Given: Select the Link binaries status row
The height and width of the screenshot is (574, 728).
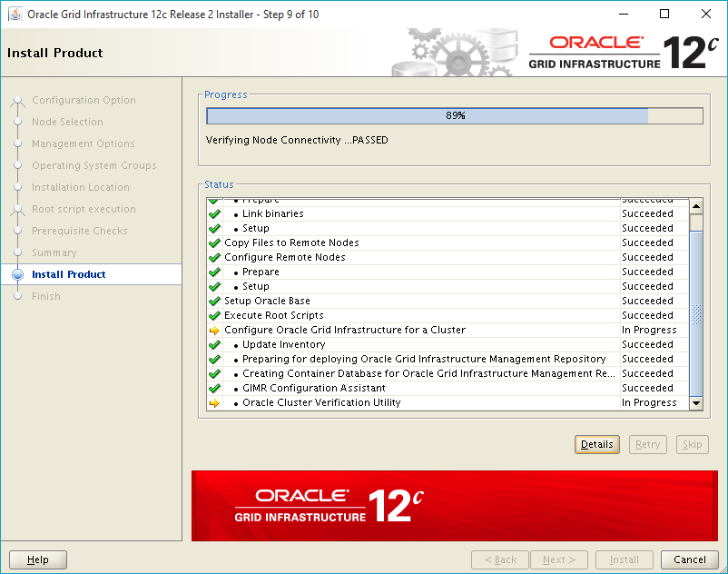Looking at the screenshot, I should coord(448,213).
